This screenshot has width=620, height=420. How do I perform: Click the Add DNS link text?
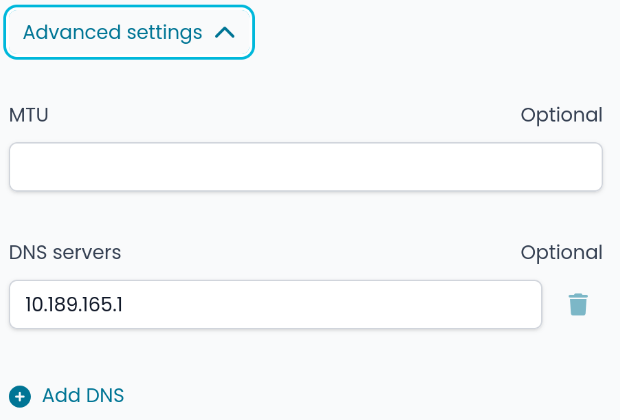[83, 396]
